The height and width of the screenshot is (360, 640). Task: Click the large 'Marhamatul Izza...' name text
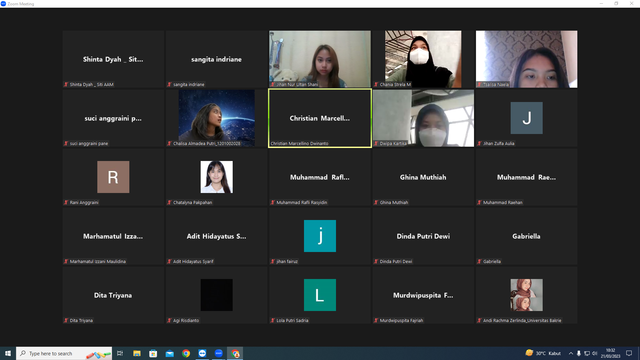tap(113, 236)
